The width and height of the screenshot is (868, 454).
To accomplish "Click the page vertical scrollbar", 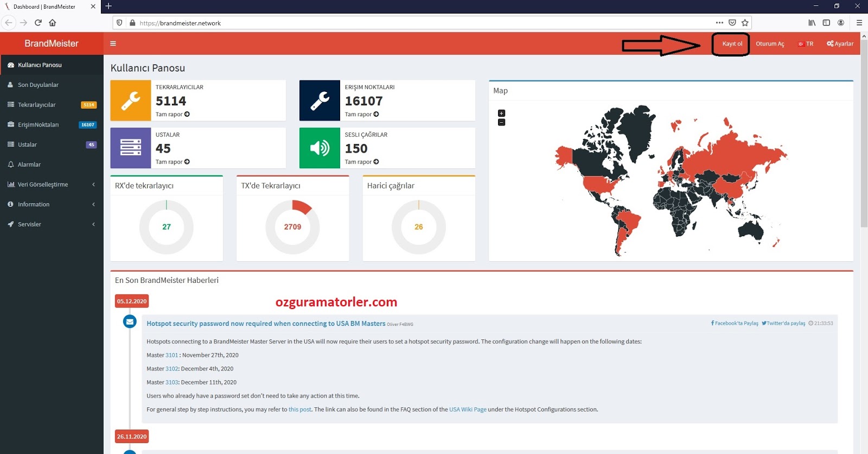I will point(864,133).
